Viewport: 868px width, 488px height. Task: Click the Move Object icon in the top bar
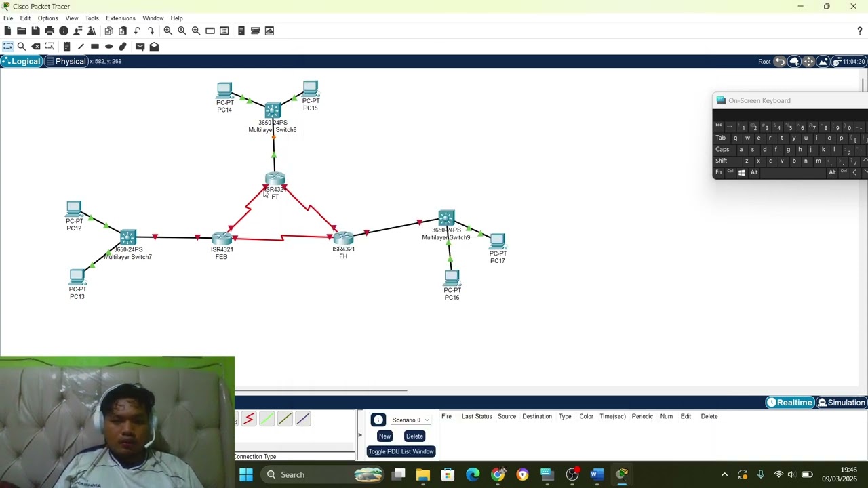[808, 62]
